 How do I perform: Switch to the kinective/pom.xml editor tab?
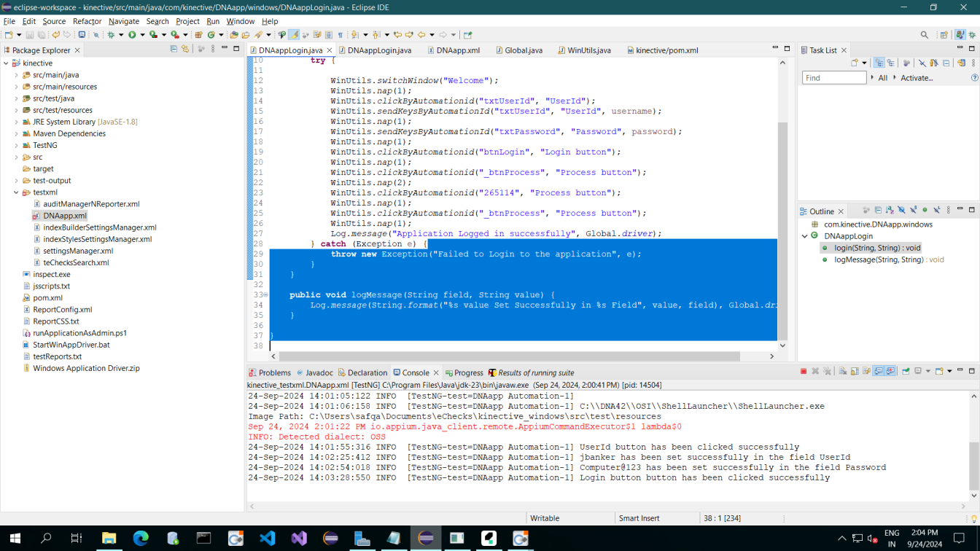[666, 50]
